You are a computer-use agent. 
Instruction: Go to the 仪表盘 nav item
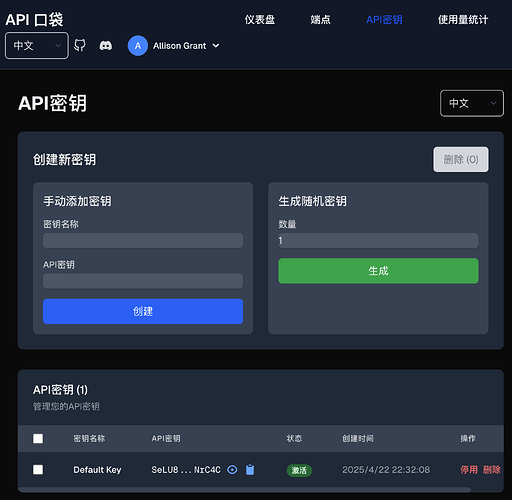260,20
